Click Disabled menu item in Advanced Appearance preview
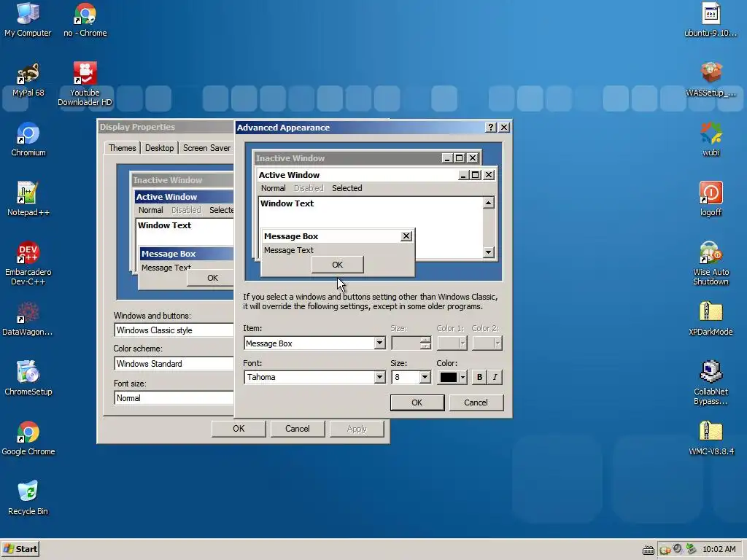The height and width of the screenshot is (560, 747). [309, 188]
